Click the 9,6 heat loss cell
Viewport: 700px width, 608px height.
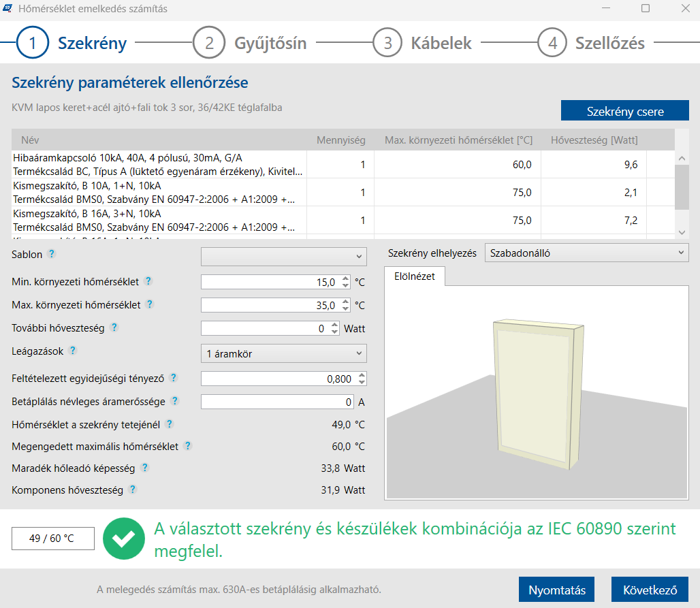594,164
